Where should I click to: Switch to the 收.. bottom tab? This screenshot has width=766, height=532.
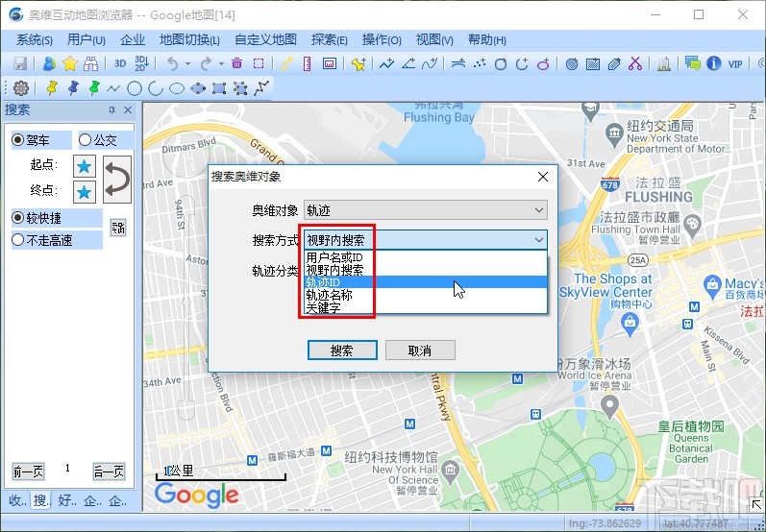pyautogui.click(x=17, y=500)
